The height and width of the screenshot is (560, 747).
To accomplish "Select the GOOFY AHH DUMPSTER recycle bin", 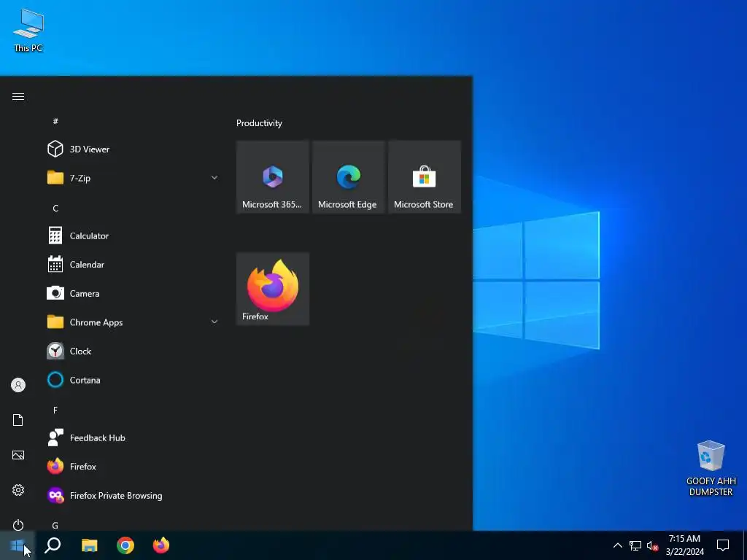I will (x=711, y=469).
